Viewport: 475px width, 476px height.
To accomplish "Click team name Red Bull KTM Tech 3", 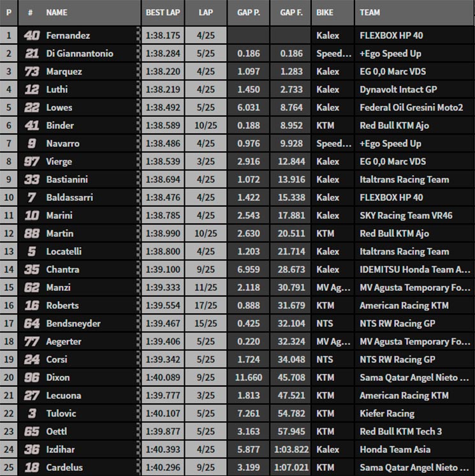I will tap(400, 431).
